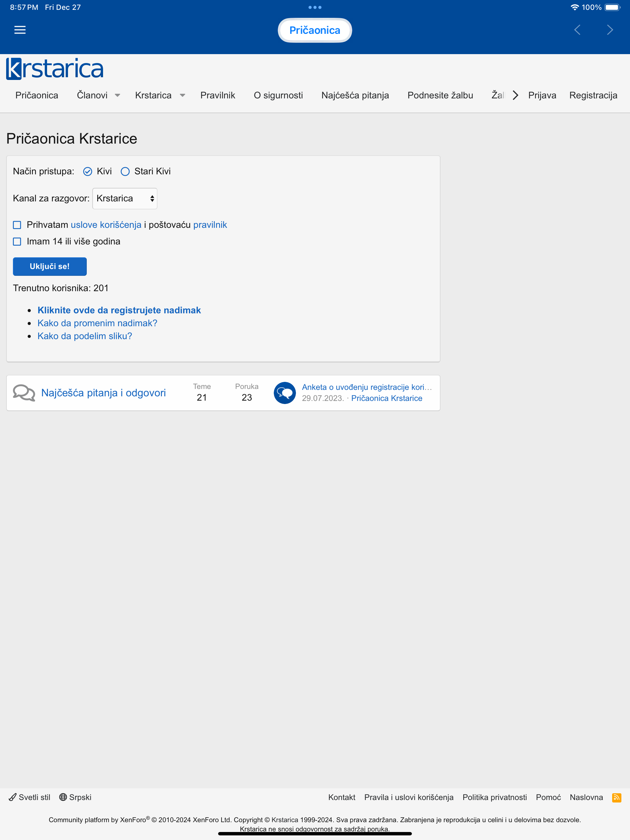Expand the Krstarica menu arrow
Screen dimensions: 630x840
[x=182, y=95]
